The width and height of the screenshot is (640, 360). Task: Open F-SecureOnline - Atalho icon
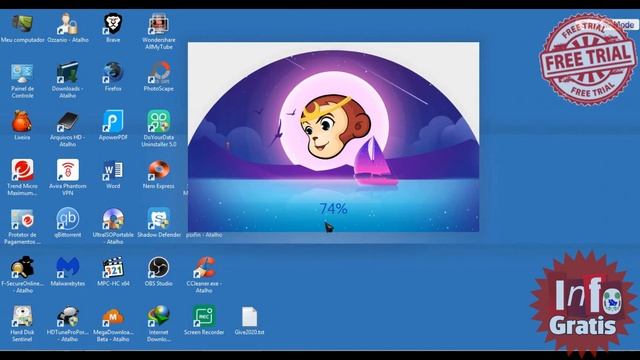pos(22,267)
